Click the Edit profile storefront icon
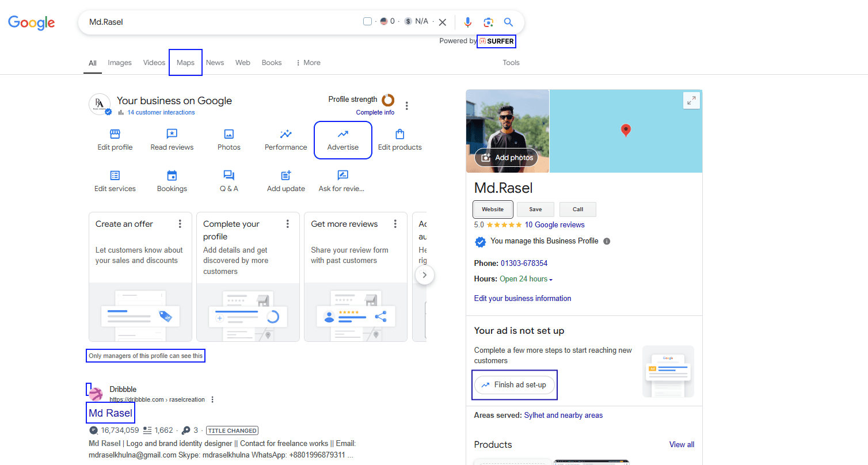 coord(115,135)
